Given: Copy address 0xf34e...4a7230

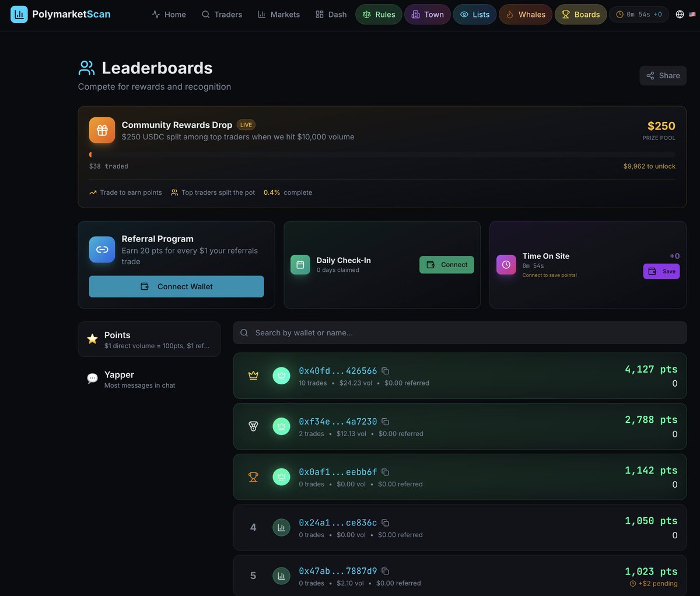Looking at the screenshot, I should [x=386, y=422].
